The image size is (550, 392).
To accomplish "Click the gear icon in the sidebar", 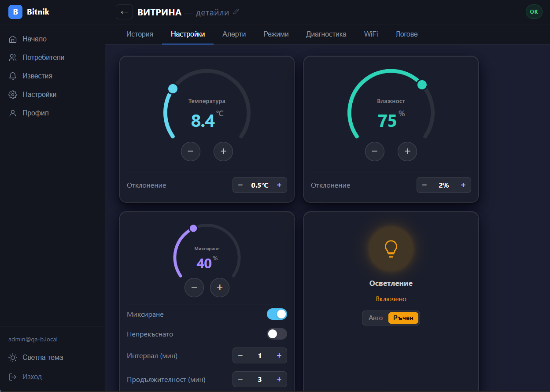I will tap(13, 95).
